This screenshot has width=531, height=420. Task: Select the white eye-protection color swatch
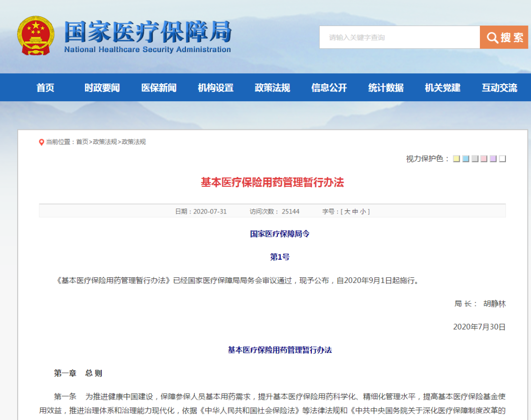(x=502, y=159)
